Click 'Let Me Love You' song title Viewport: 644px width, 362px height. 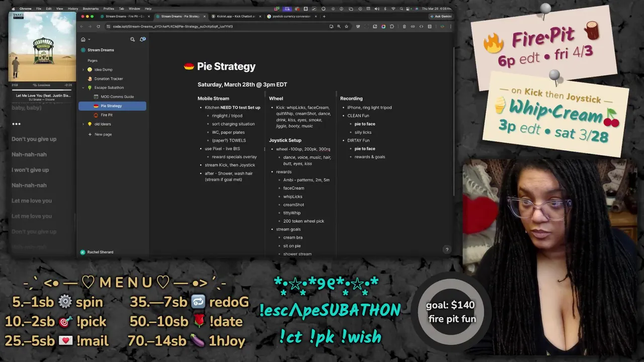click(43, 96)
